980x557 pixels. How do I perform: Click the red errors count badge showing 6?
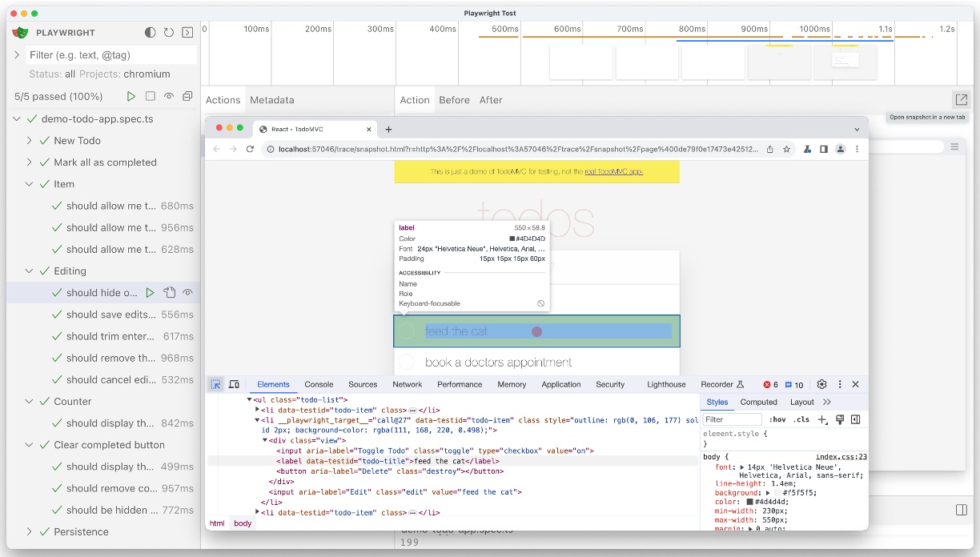click(x=770, y=385)
